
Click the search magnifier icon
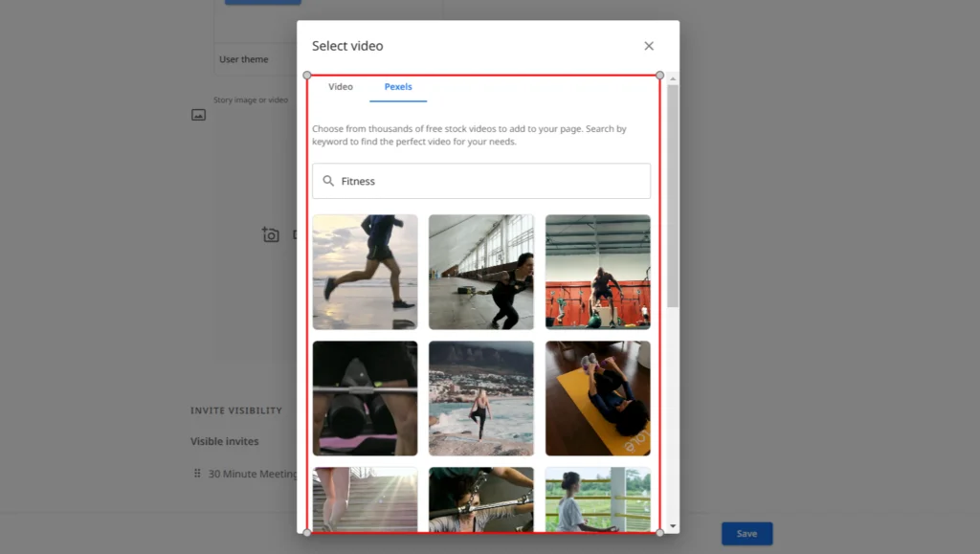click(x=328, y=181)
